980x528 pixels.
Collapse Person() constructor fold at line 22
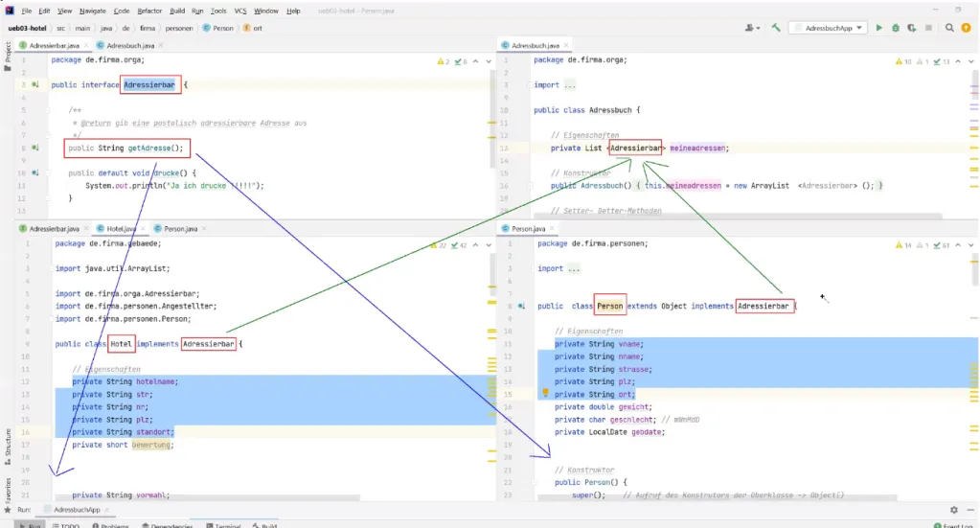(534, 482)
